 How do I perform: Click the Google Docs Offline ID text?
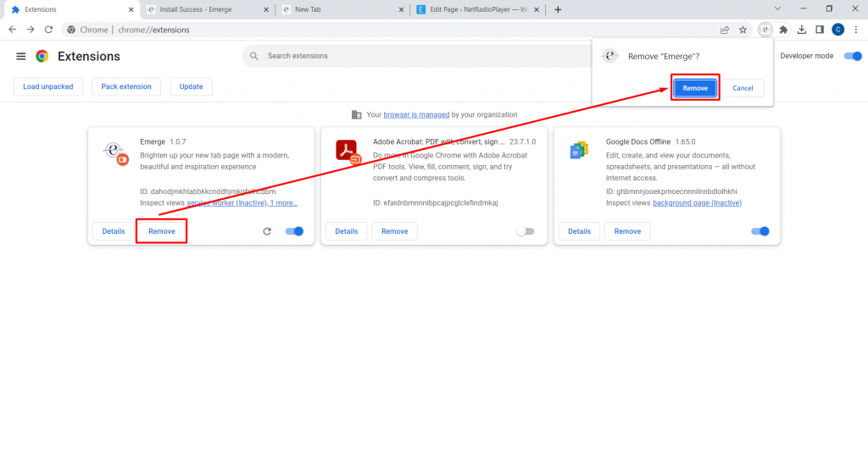[x=671, y=191]
